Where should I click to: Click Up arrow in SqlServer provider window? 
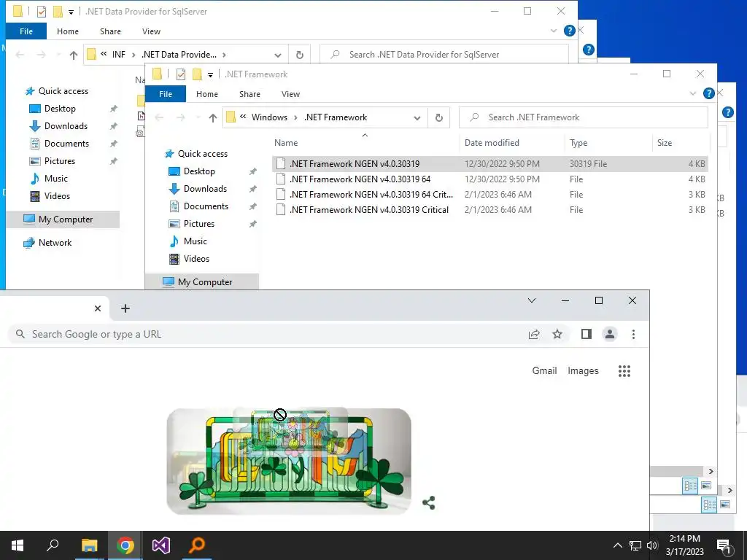pos(74,55)
